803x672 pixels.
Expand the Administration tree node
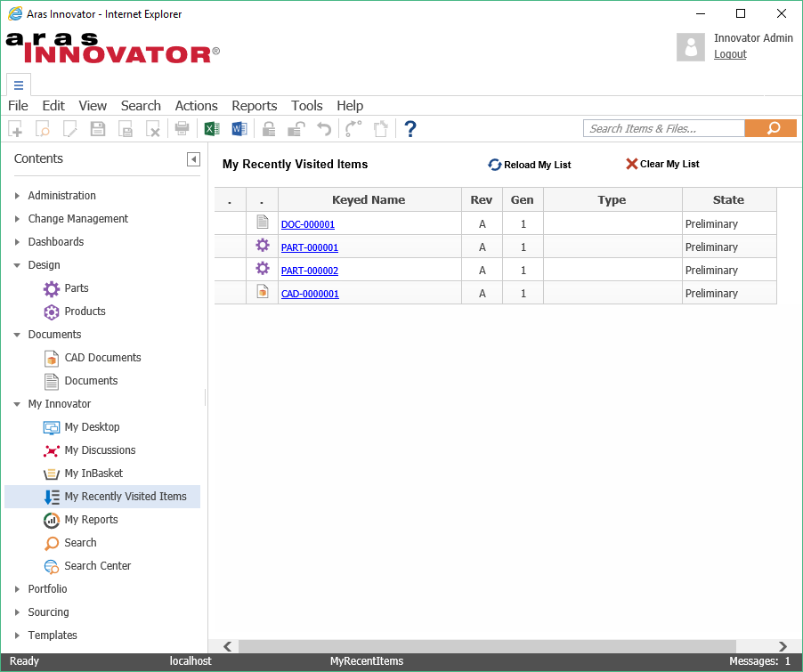[17, 196]
